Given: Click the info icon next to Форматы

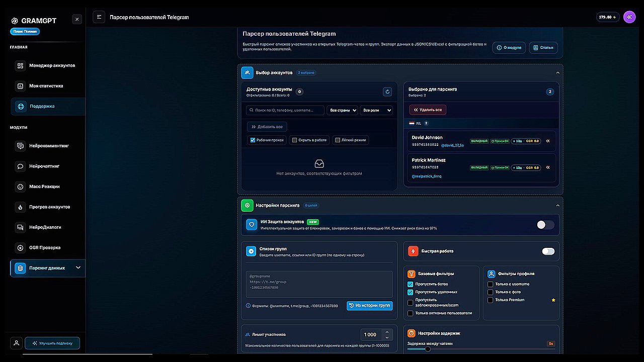Looking at the screenshot, I should (x=248, y=306).
